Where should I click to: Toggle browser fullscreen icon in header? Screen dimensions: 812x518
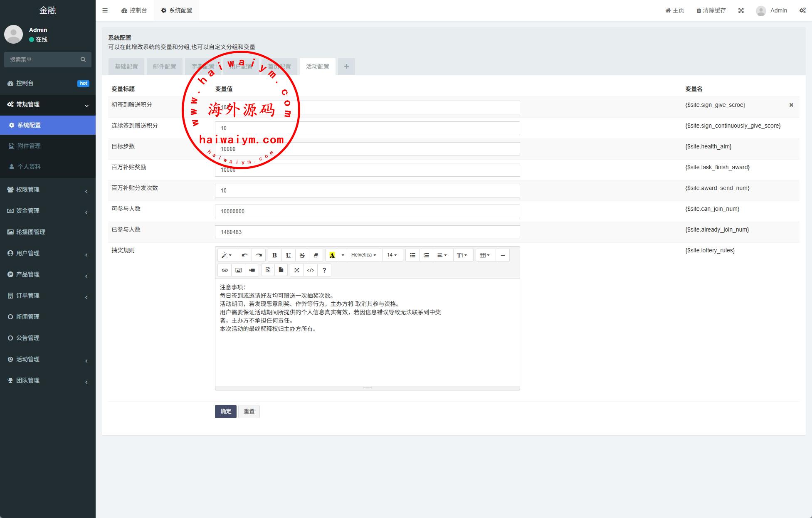(741, 10)
